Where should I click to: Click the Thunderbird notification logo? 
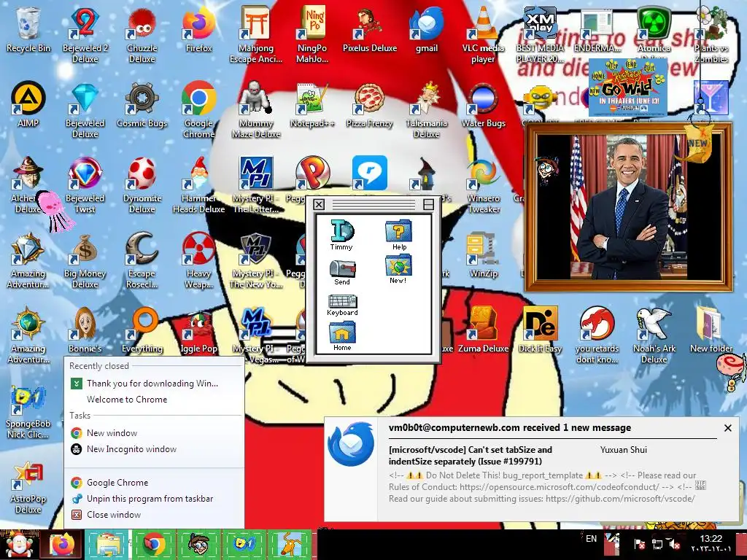pyautogui.click(x=351, y=444)
